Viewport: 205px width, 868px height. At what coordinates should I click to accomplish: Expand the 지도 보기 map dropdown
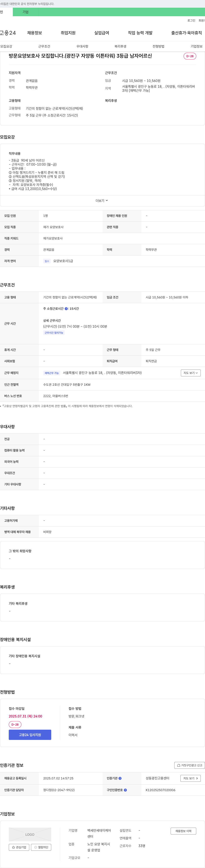tap(191, 373)
